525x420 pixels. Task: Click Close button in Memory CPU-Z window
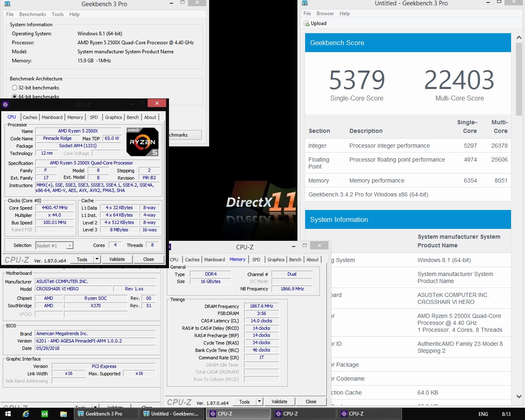tap(311, 402)
